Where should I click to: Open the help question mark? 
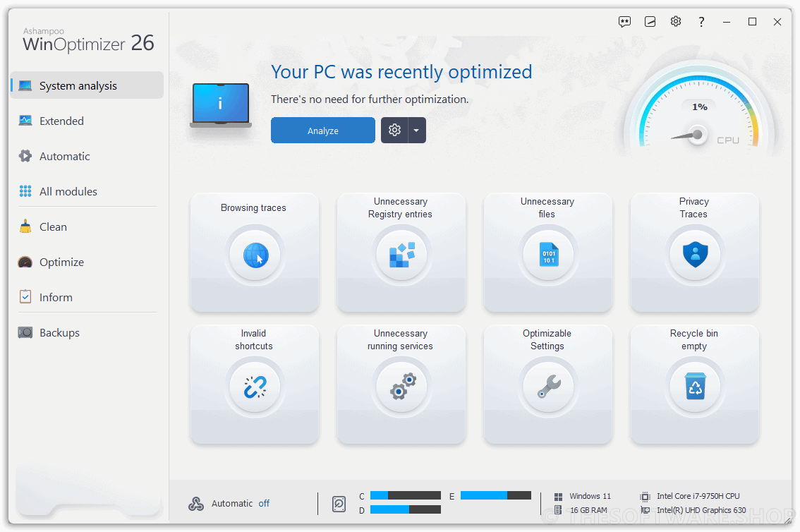tap(701, 22)
